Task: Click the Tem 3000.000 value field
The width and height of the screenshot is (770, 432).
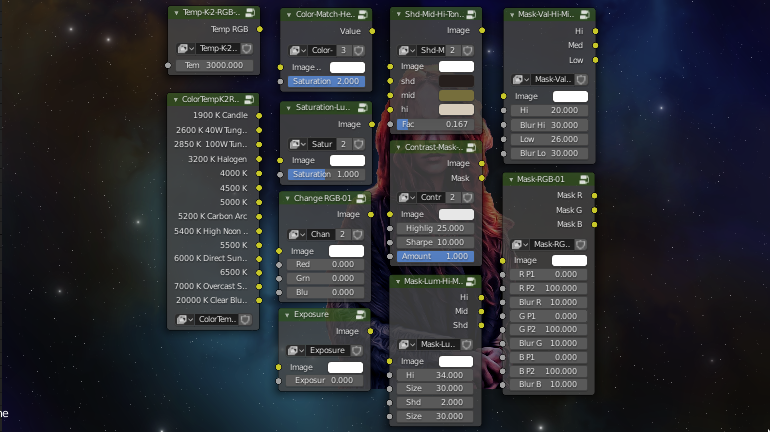Action: click(x=214, y=65)
